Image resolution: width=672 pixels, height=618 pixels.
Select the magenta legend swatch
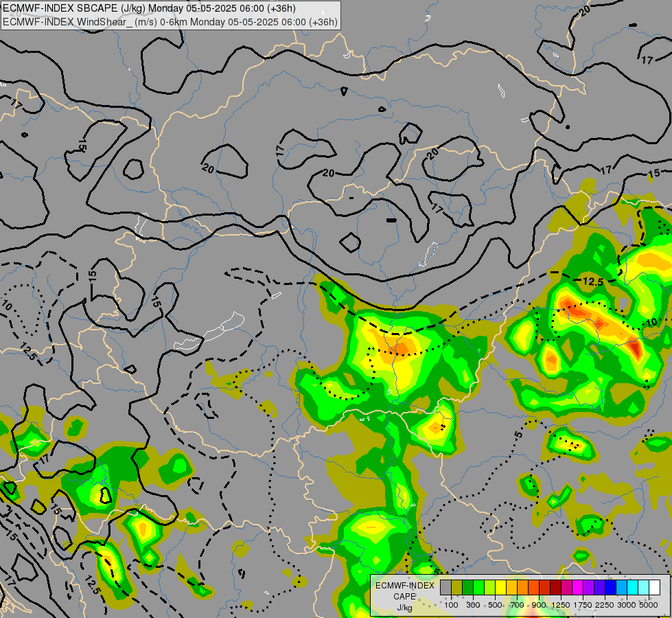(x=578, y=587)
